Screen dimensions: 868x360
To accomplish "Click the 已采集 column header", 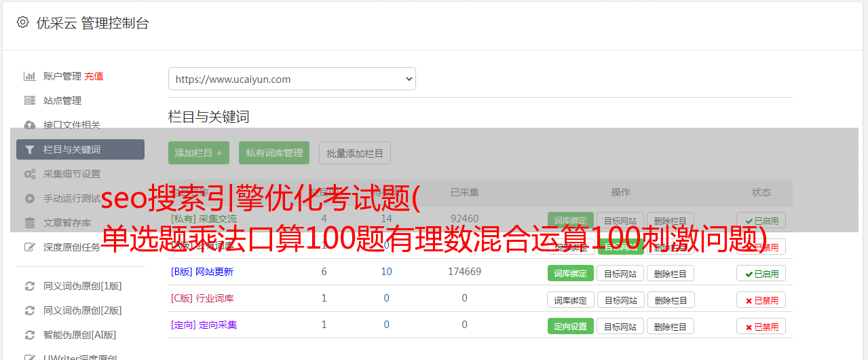I will click(464, 192).
